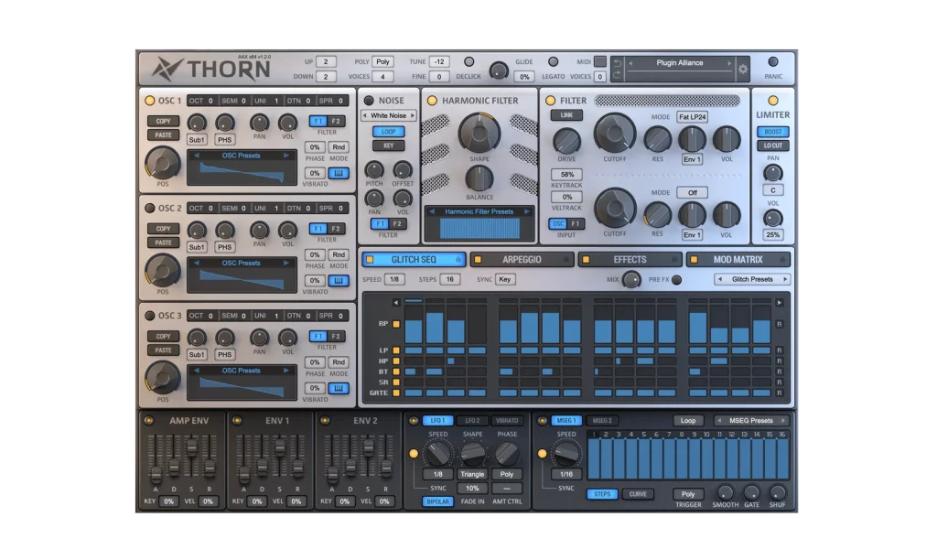The height and width of the screenshot is (560, 937).
Task: Switch to the MOD MATRIX tab
Action: (x=738, y=259)
